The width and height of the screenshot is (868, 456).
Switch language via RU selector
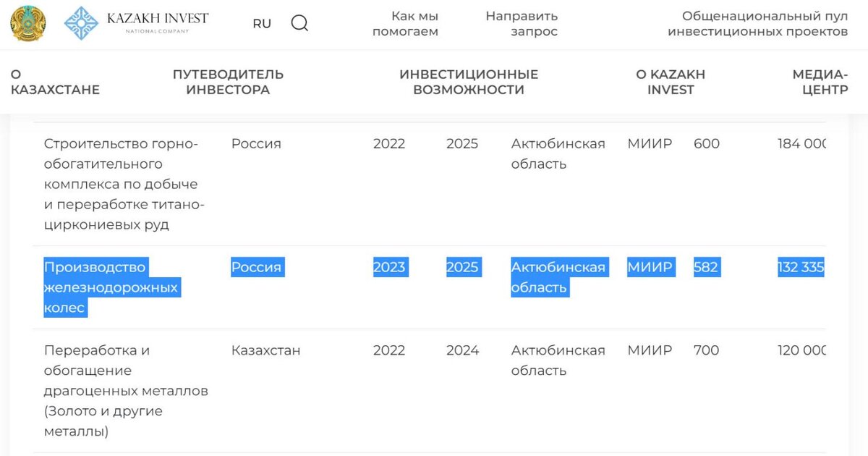click(x=262, y=23)
